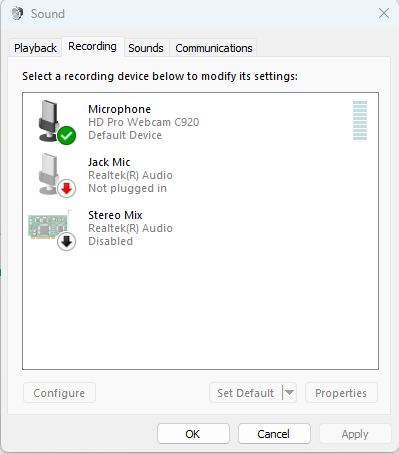Switch to the Playback tab
This screenshot has width=399, height=454.
(35, 48)
